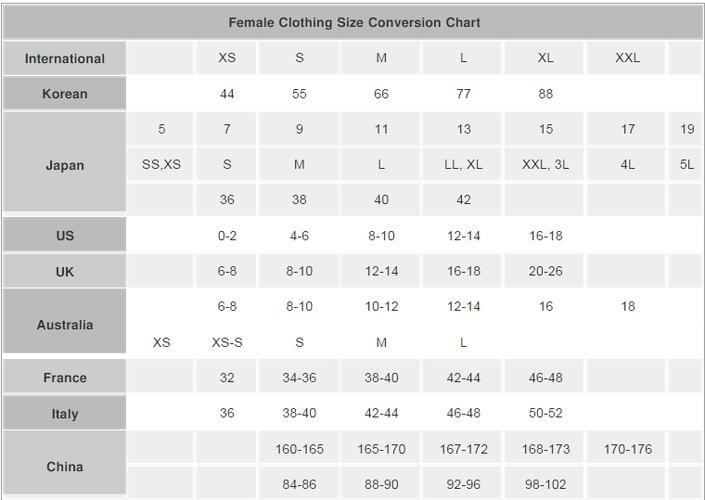Click the XXL international size cell
This screenshot has width=705, height=500.
pos(627,58)
